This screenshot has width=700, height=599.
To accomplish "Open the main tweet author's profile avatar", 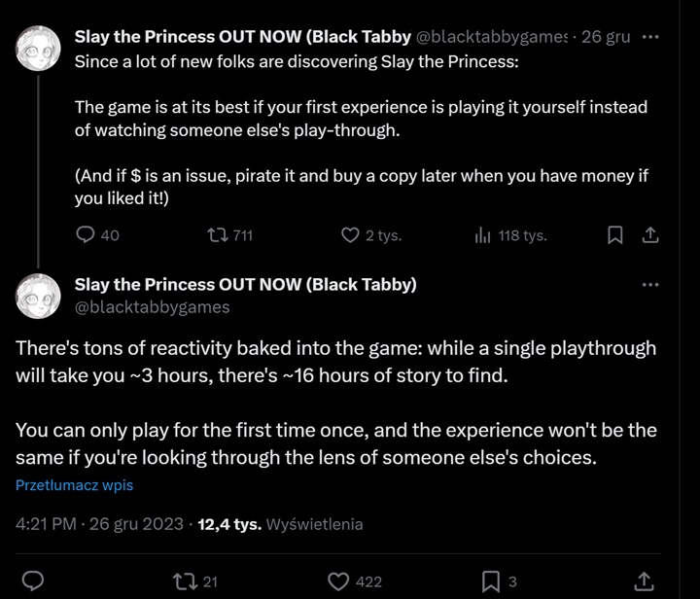I will (39, 296).
